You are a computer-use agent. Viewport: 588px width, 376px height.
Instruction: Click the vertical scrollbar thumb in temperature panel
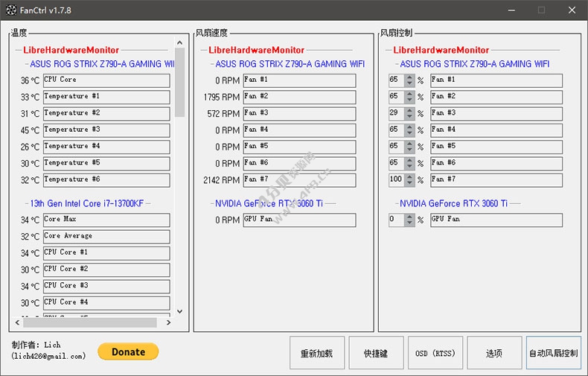point(179,83)
